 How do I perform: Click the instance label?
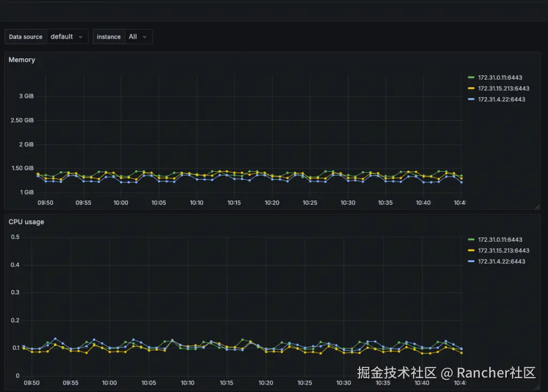point(109,37)
